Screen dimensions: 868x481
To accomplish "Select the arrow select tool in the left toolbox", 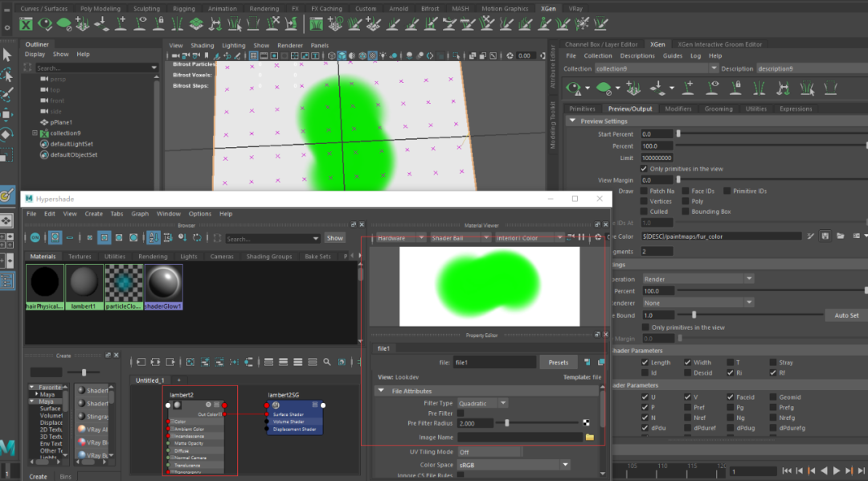I will [x=6, y=55].
